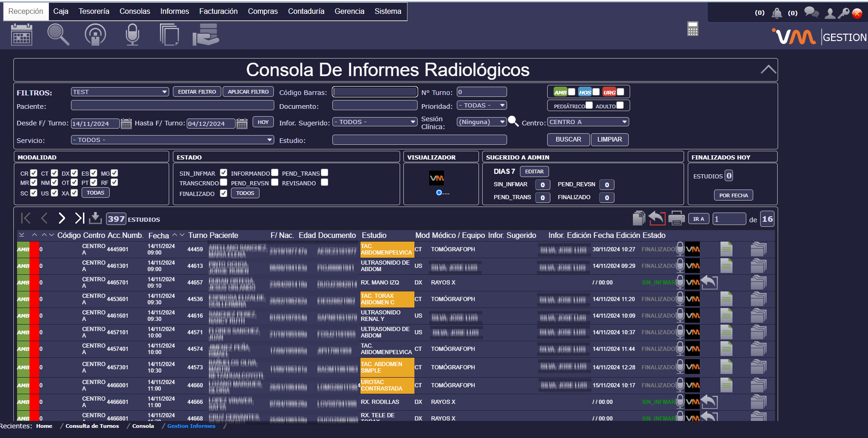Click revert arrow in row 4465701

coord(709,282)
